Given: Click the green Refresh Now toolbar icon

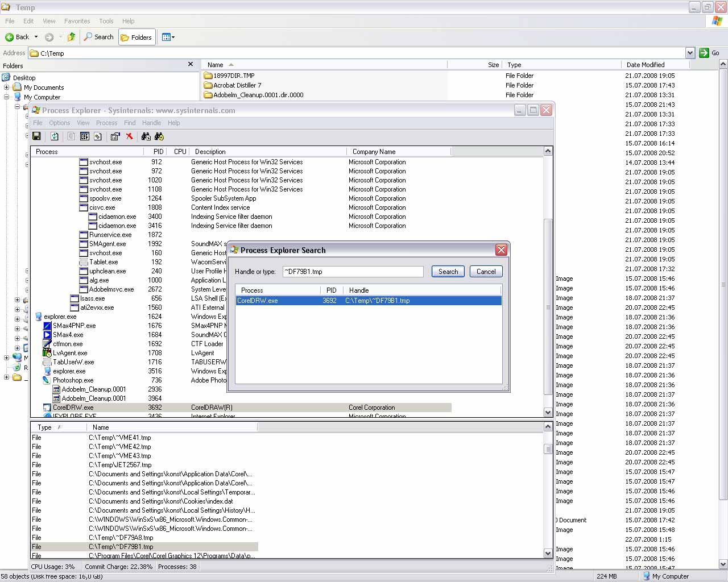Looking at the screenshot, I should coord(55,136).
